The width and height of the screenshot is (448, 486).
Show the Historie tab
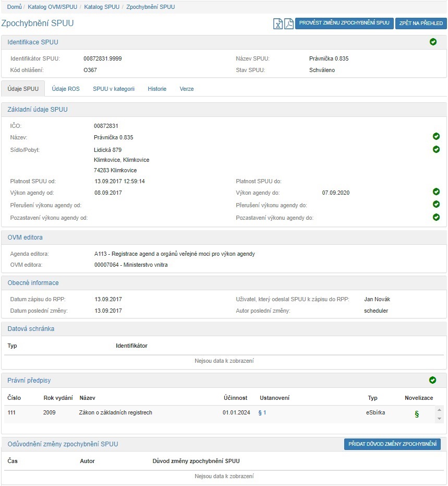(157, 89)
